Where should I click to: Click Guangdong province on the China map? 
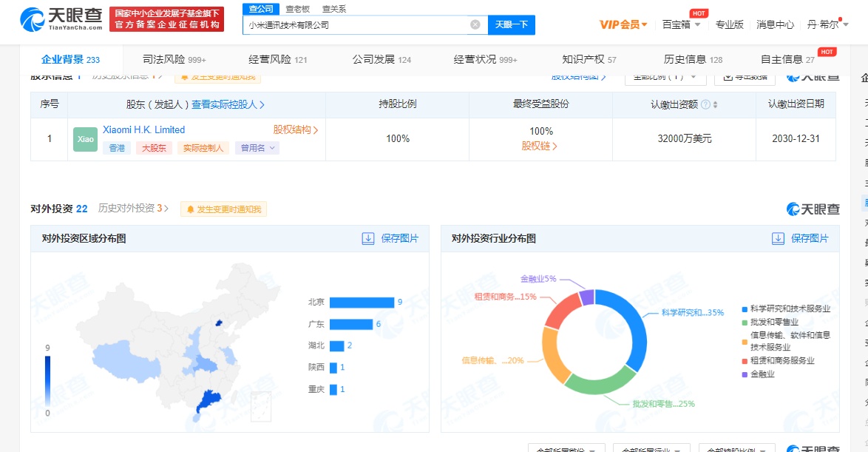(x=208, y=401)
